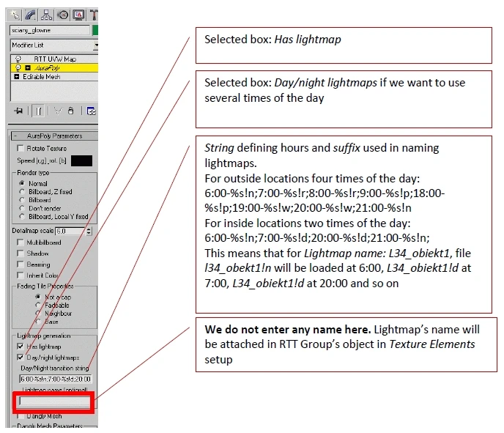504x433 pixels.
Task: Open the Modifier List dropdown
Action: tap(54, 45)
